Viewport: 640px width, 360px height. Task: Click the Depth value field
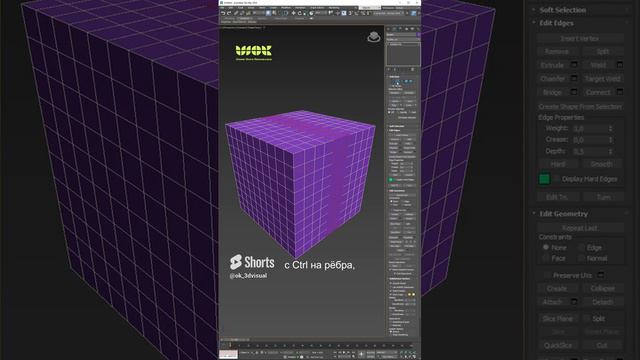pos(590,151)
